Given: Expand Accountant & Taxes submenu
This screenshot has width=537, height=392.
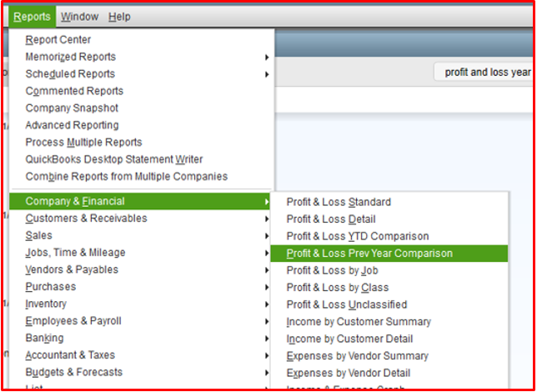Looking at the screenshot, I should pos(140,355).
